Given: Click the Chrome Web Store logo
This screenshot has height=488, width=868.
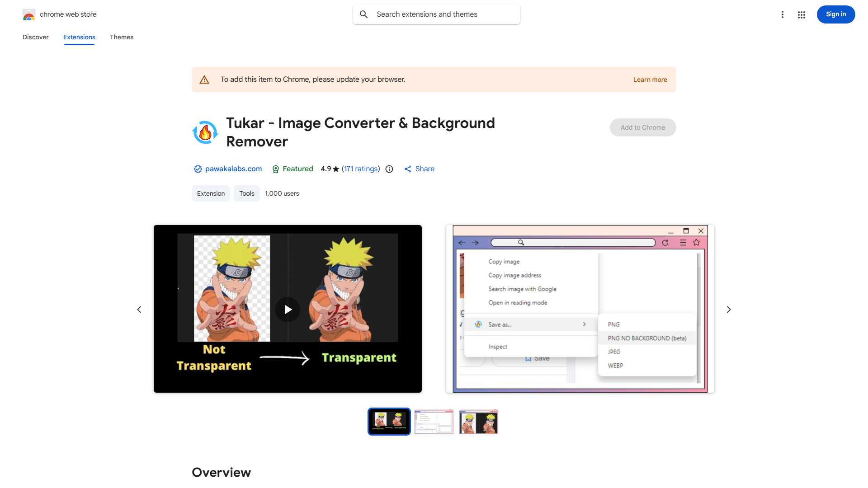Looking at the screenshot, I should coord(29,14).
